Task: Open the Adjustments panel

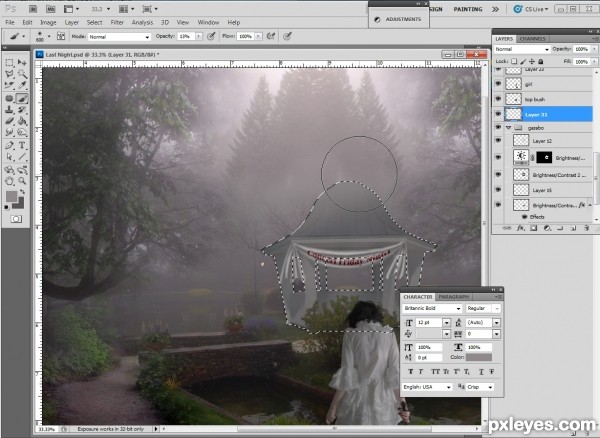Action: point(398,19)
